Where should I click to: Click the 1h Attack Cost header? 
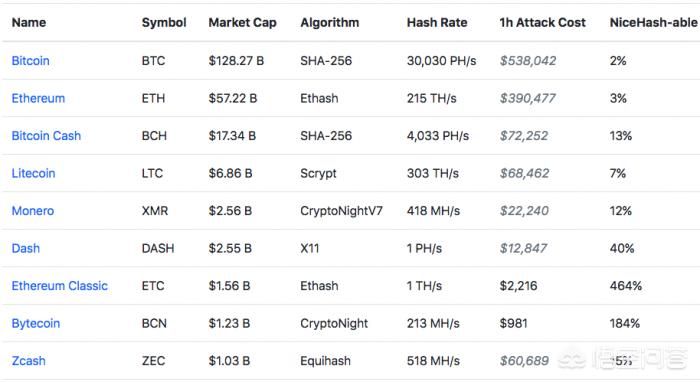542,22
